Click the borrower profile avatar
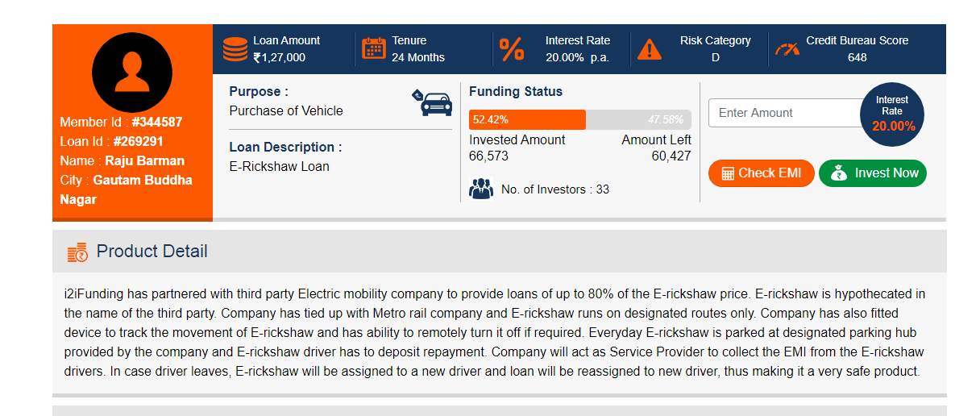980x416 pixels. point(132,73)
